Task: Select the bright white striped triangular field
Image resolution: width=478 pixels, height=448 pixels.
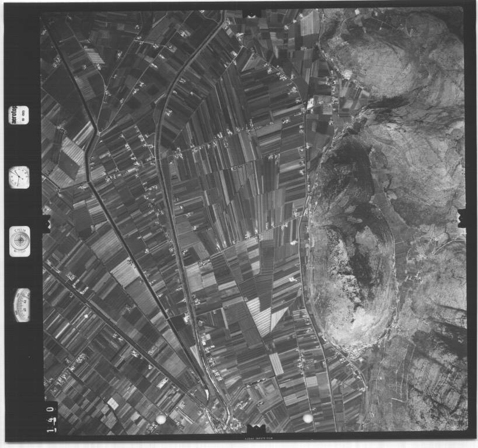Action: pos(263,315)
